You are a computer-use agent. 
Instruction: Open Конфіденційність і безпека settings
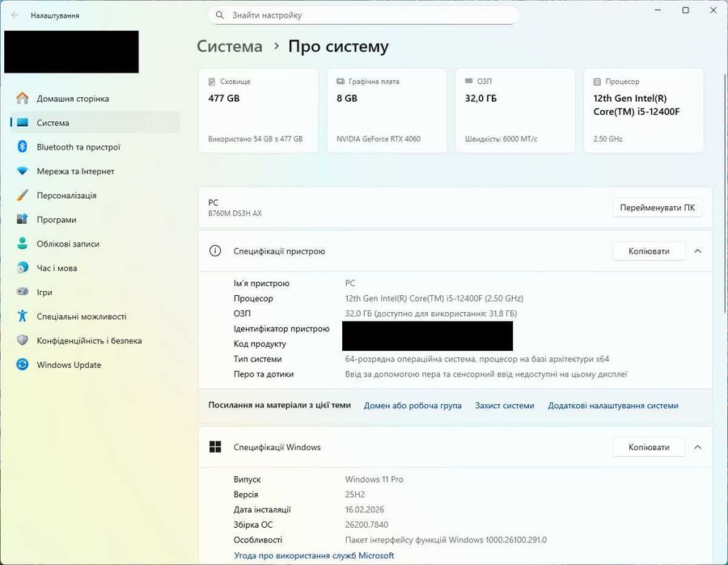click(95, 340)
